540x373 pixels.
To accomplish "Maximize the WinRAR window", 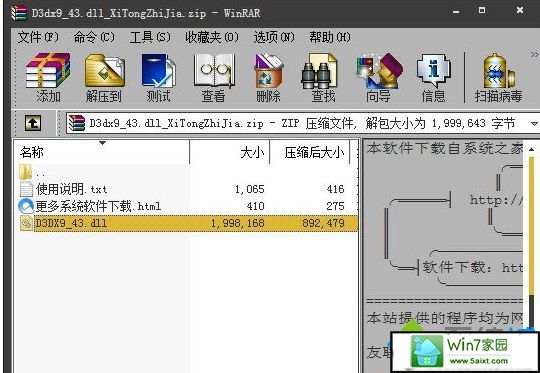I will pos(482,11).
